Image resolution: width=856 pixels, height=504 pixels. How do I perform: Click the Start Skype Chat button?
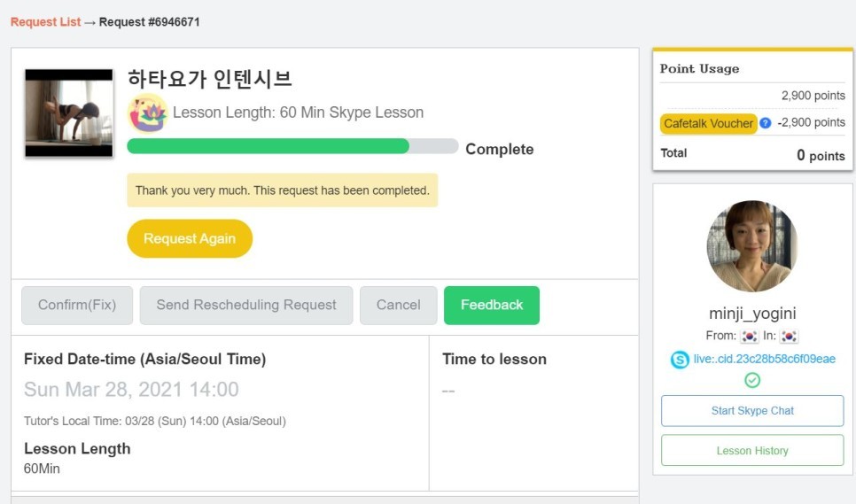tap(752, 411)
